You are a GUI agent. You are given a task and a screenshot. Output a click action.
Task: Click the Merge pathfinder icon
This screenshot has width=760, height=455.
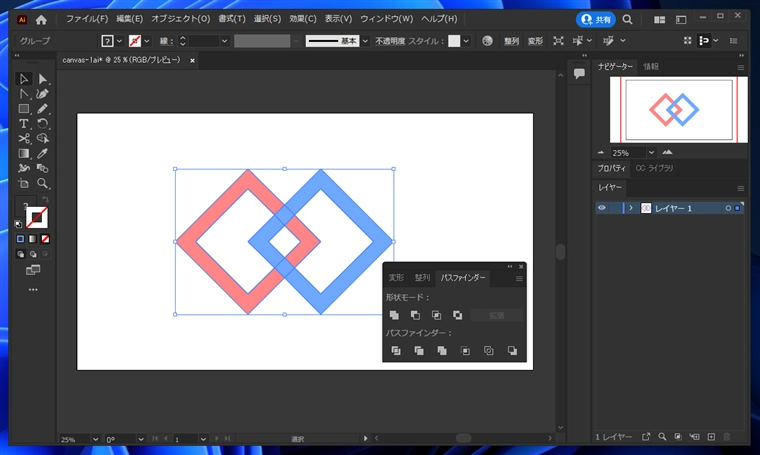click(x=442, y=350)
